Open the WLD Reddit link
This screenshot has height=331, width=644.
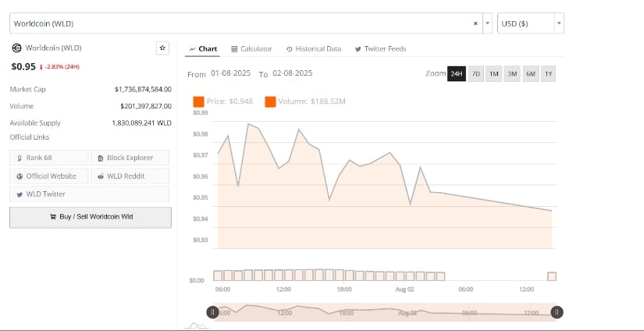[x=130, y=176]
